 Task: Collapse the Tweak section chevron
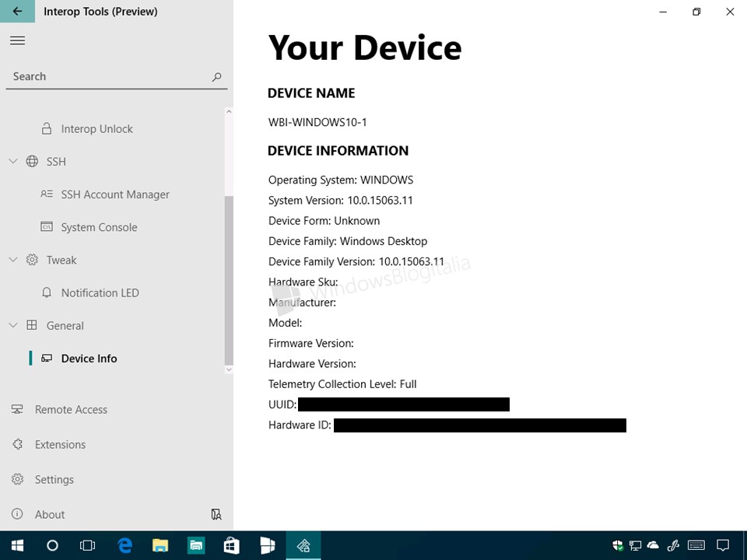13,260
